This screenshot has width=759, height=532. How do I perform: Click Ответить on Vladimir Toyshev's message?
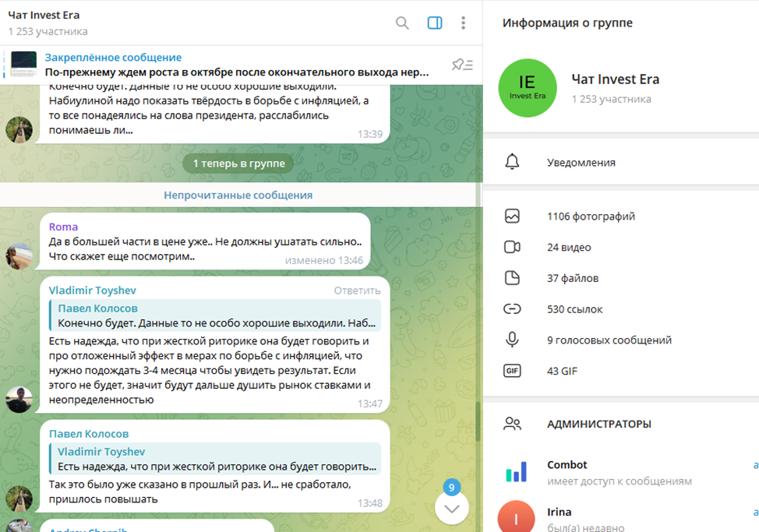click(357, 291)
